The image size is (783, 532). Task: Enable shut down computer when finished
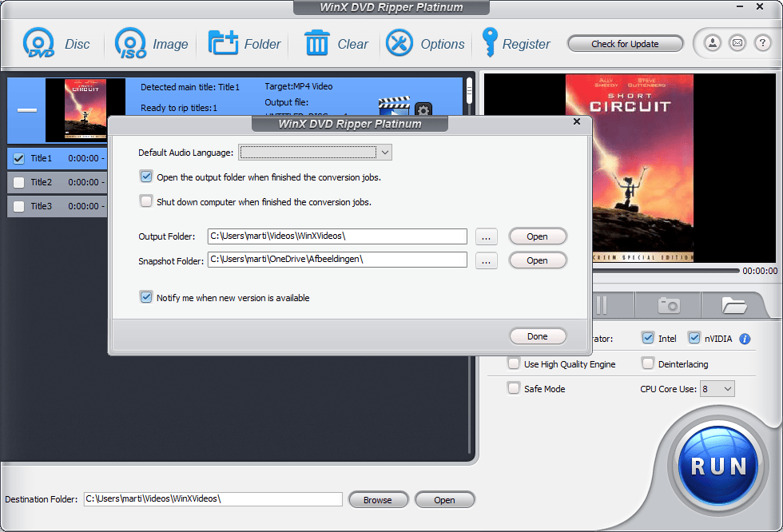(x=145, y=201)
